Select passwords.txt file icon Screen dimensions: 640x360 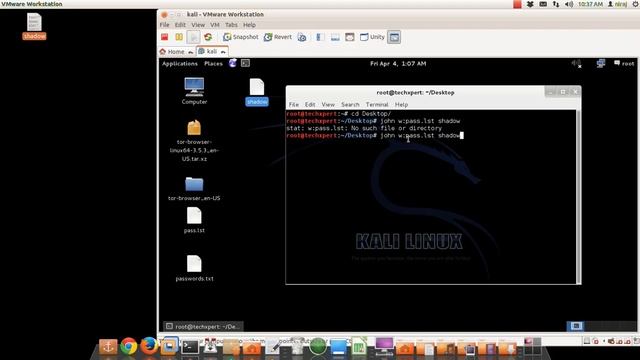194,268
